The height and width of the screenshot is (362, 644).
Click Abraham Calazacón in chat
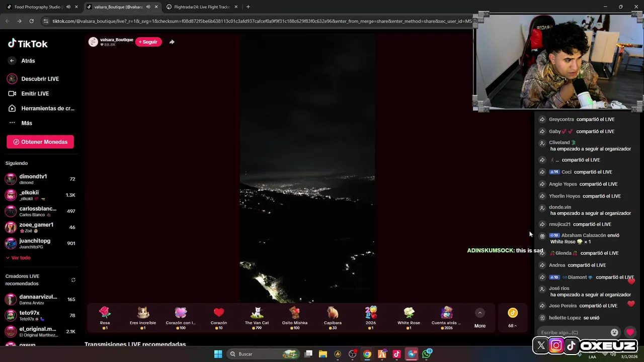click(583, 235)
